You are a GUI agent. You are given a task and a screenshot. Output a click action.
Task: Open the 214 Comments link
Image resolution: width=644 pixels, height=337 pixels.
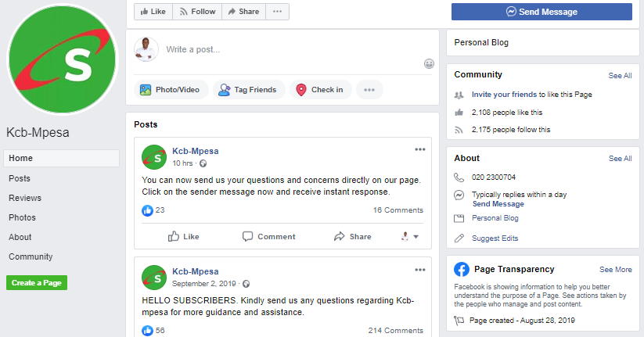(395, 331)
